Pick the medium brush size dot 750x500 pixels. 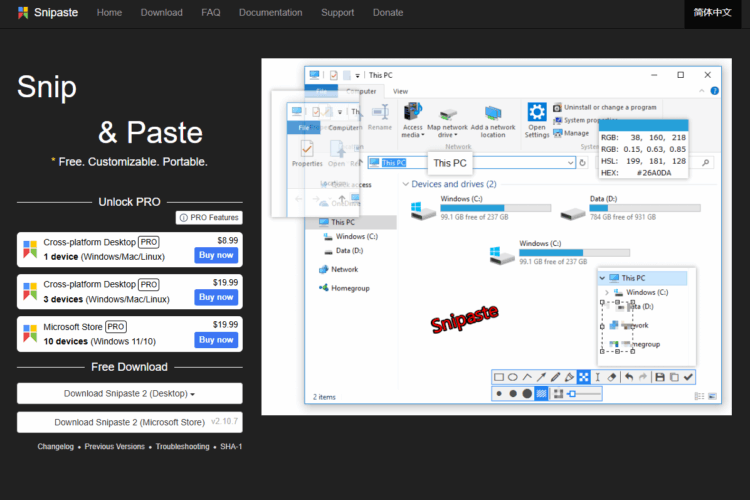click(x=513, y=394)
